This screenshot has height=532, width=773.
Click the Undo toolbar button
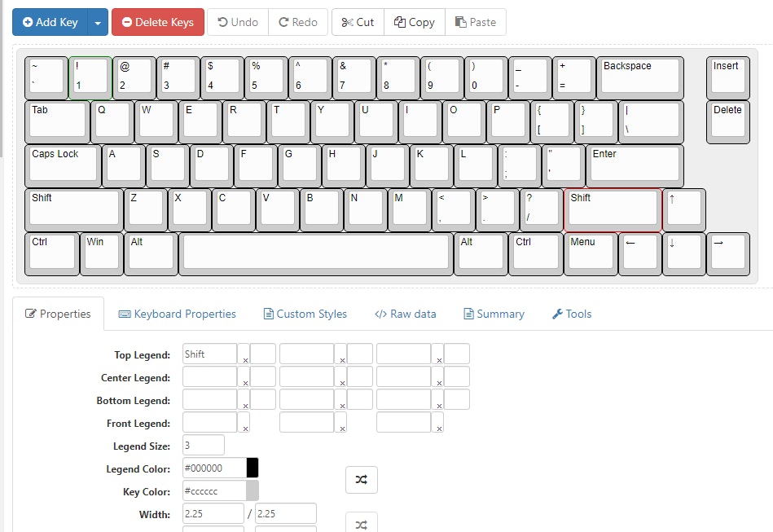[238, 22]
